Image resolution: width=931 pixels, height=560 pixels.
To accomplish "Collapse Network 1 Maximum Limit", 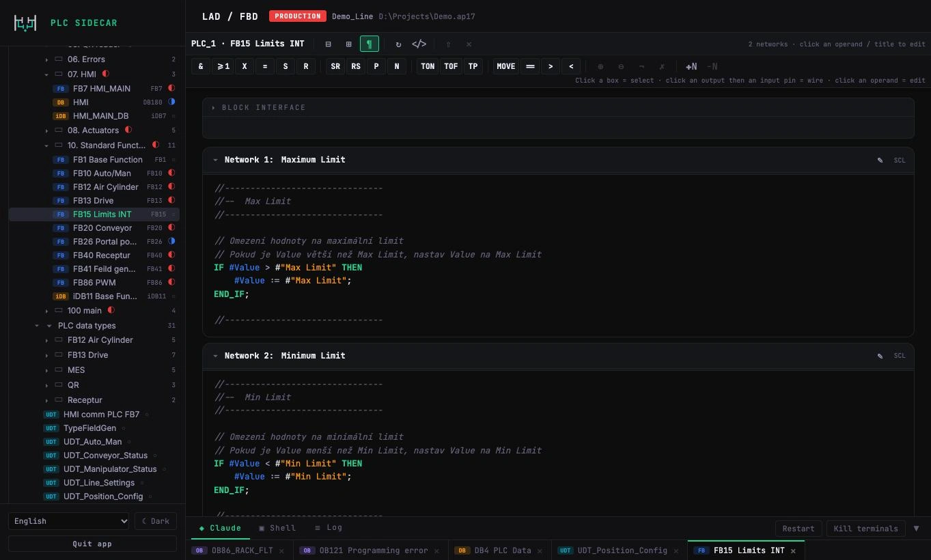I will (215, 160).
